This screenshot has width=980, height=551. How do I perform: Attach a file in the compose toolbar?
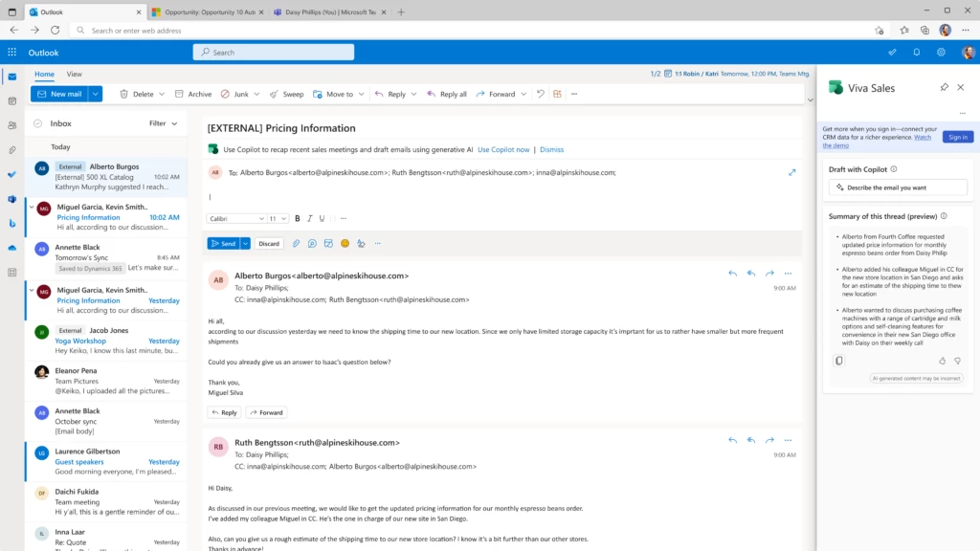click(x=297, y=244)
